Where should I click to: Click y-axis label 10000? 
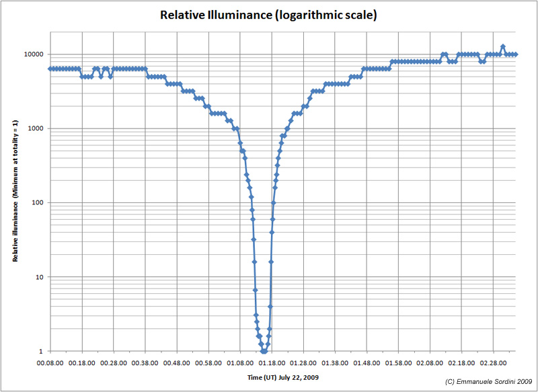(x=35, y=54)
